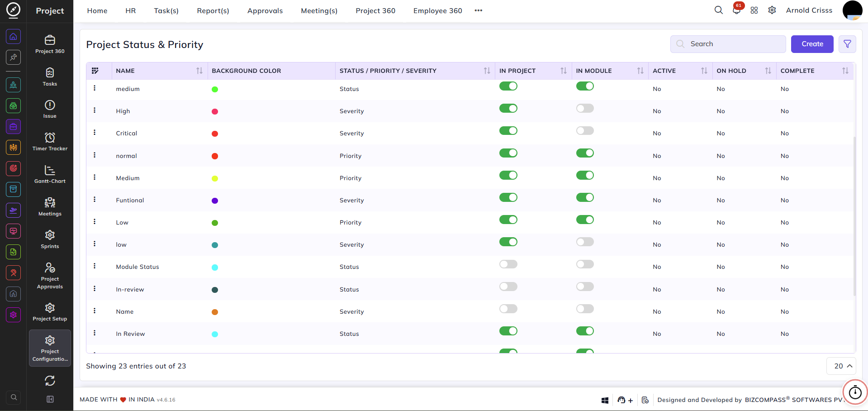The width and height of the screenshot is (868, 411).
Task: Open the global search magnifier in top bar
Action: click(x=718, y=10)
